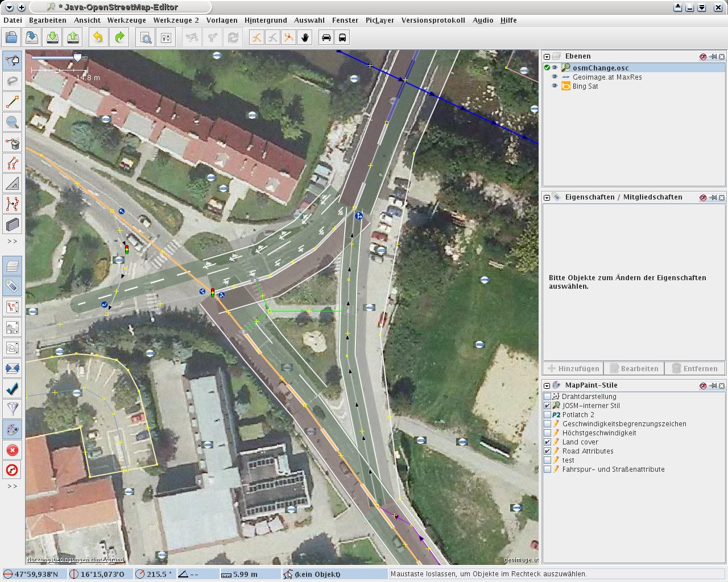Upload changes to OSM server
Image resolution: width=728 pixels, height=582 pixels.
coord(73,38)
